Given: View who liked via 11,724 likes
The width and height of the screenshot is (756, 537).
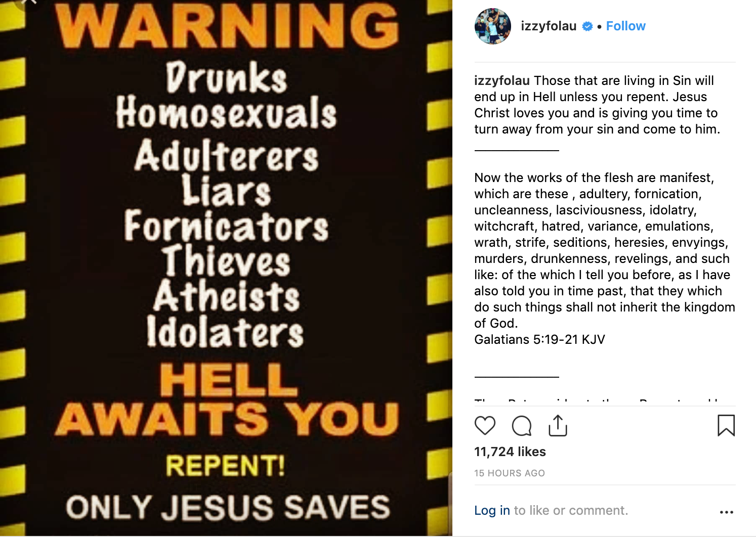Looking at the screenshot, I should (510, 452).
